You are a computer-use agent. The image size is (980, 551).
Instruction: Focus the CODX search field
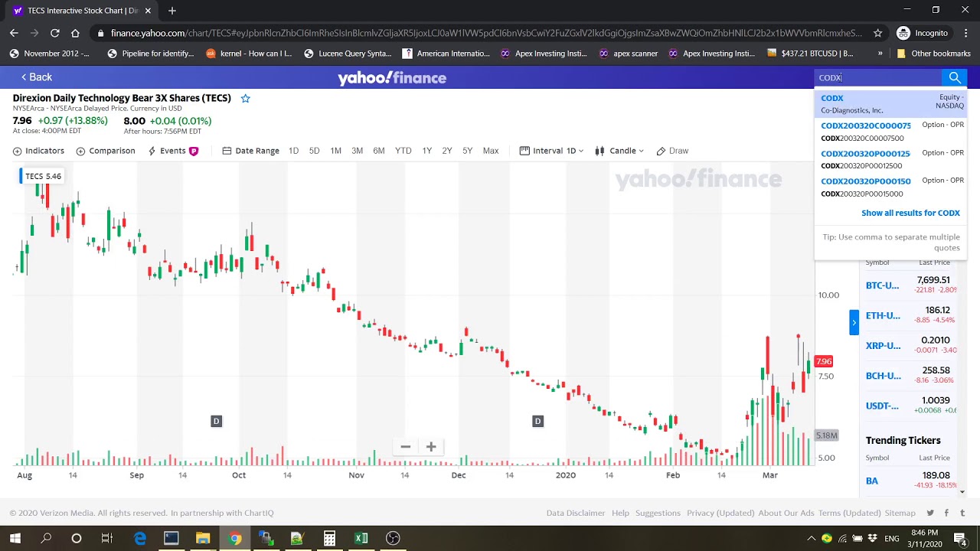point(877,77)
